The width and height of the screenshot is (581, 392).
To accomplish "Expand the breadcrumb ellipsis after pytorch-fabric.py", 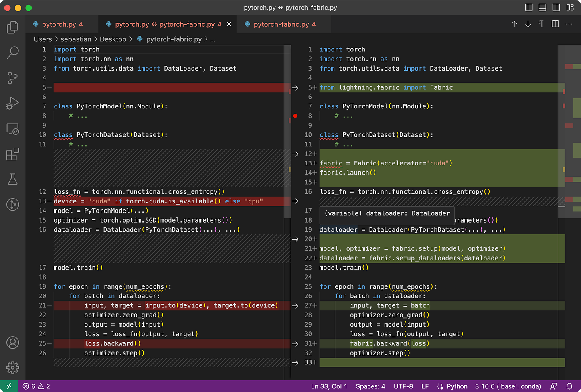I will pos(213,39).
